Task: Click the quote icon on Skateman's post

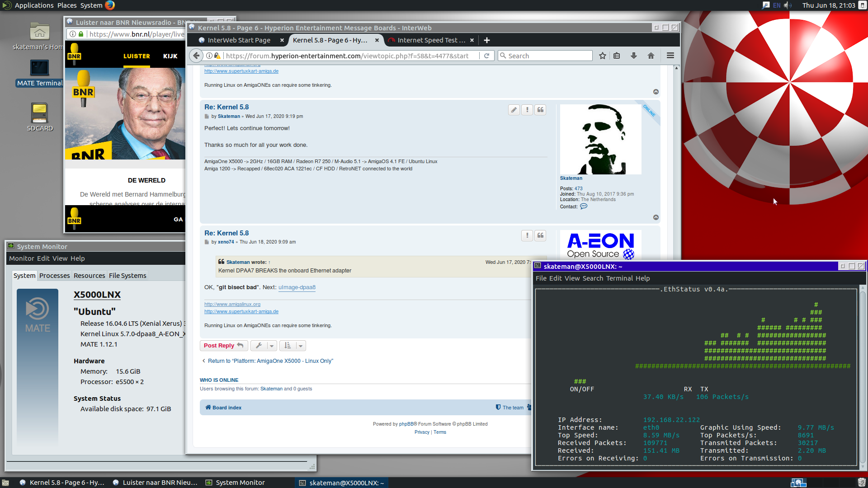Action: coord(540,110)
